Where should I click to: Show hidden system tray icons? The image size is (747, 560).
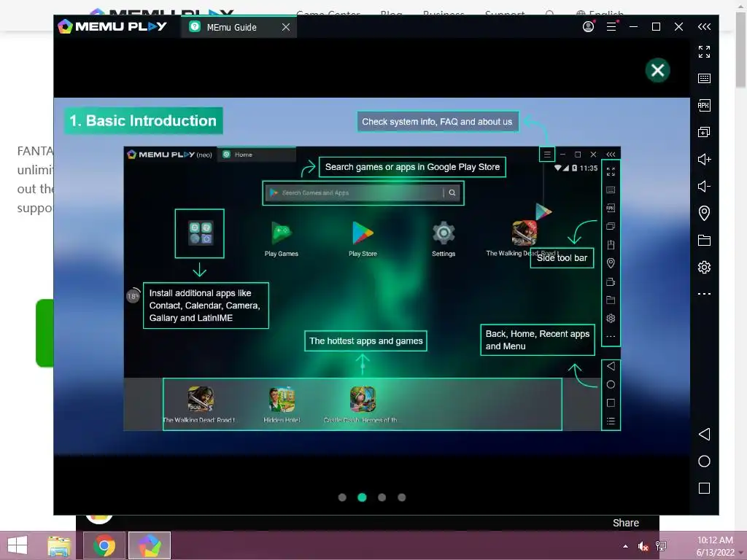pyautogui.click(x=625, y=546)
